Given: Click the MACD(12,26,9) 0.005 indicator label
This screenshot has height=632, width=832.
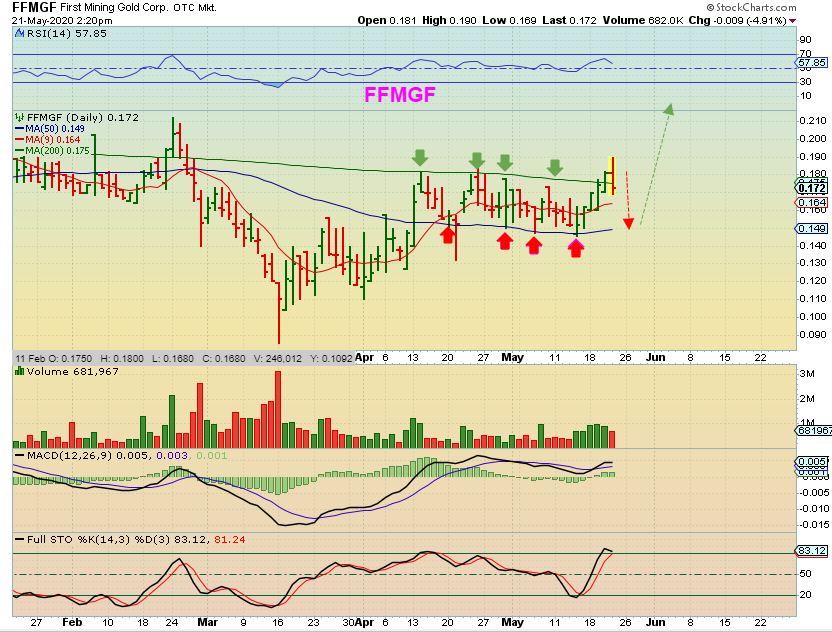Looking at the screenshot, I should (88, 455).
